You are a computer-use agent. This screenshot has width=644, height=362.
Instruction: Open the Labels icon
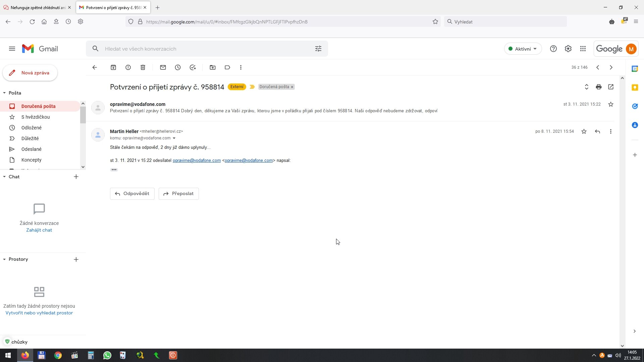227,67
